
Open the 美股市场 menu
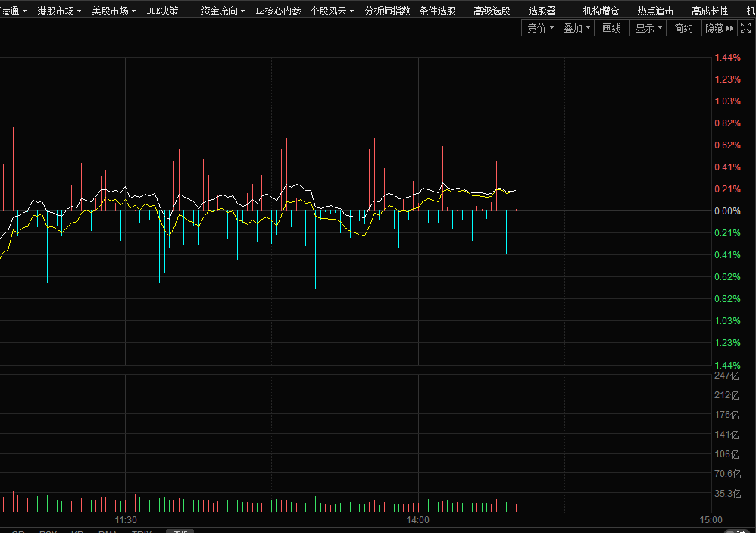(114, 11)
